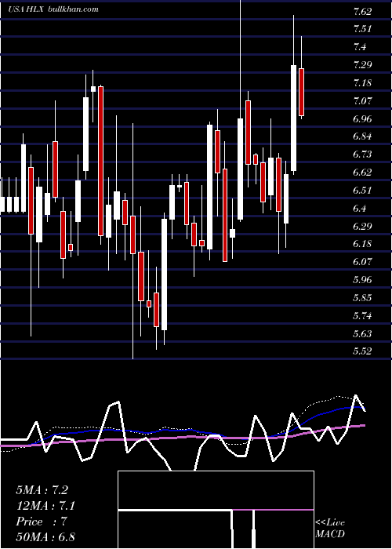Click the 6.07 price axis label
This screenshot has height=549, width=392.
pos(362,261)
